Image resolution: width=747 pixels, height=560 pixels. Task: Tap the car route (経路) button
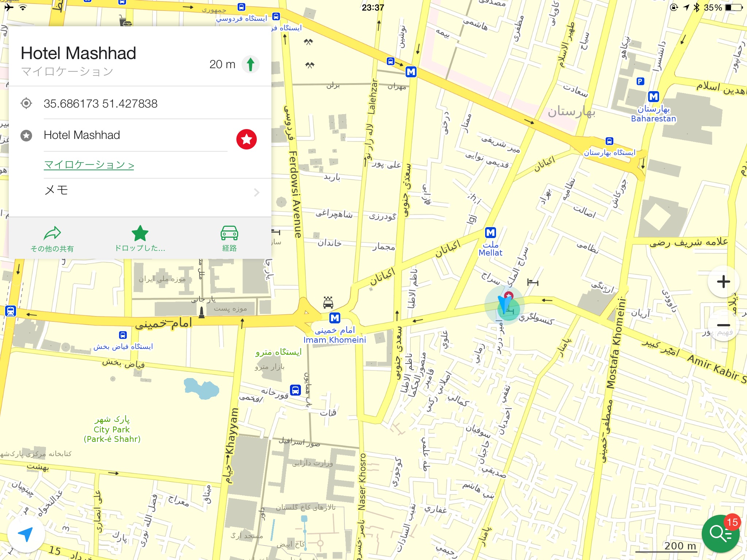point(229,239)
